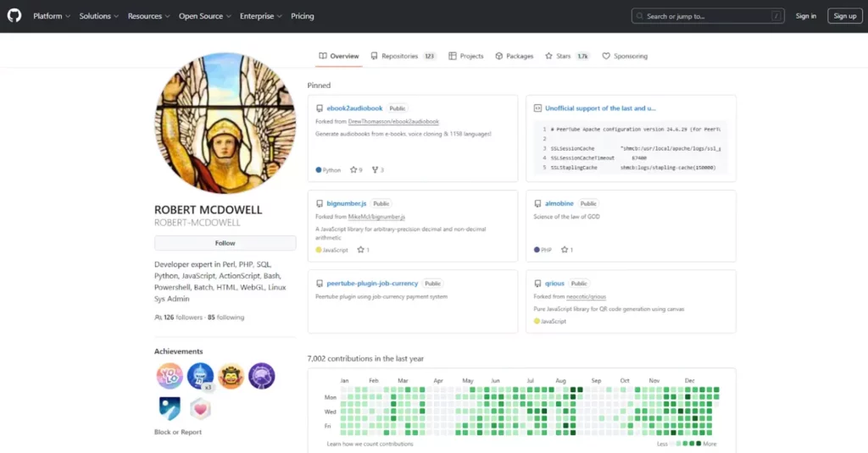Viewport: 868px width, 453px height.
Task: Expand the Solutions dropdown menu
Action: pos(99,16)
